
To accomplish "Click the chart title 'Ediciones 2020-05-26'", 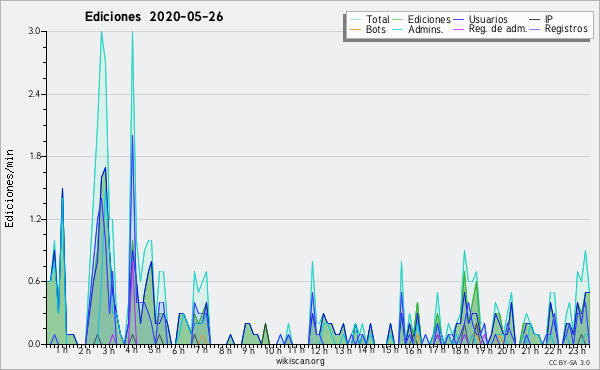I will click(154, 17).
